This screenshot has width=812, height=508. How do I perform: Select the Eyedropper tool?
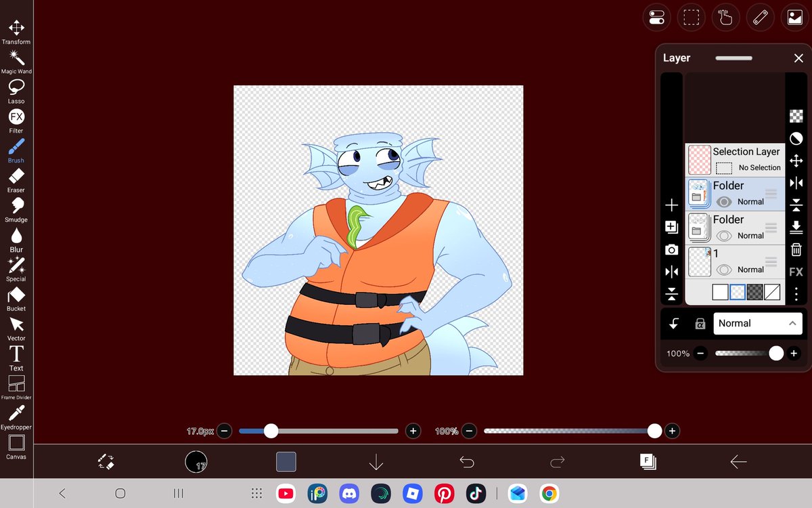click(16, 417)
